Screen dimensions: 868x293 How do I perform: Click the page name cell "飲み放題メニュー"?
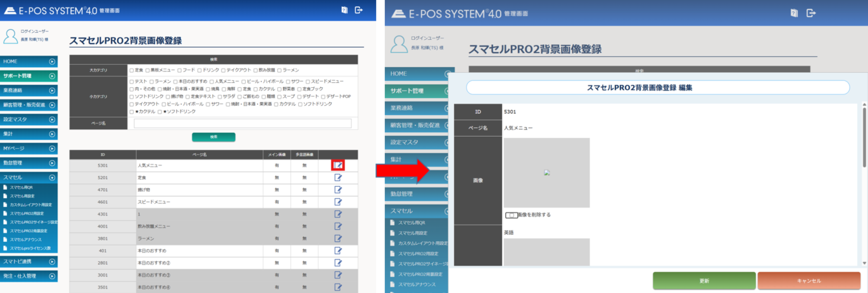(199, 226)
